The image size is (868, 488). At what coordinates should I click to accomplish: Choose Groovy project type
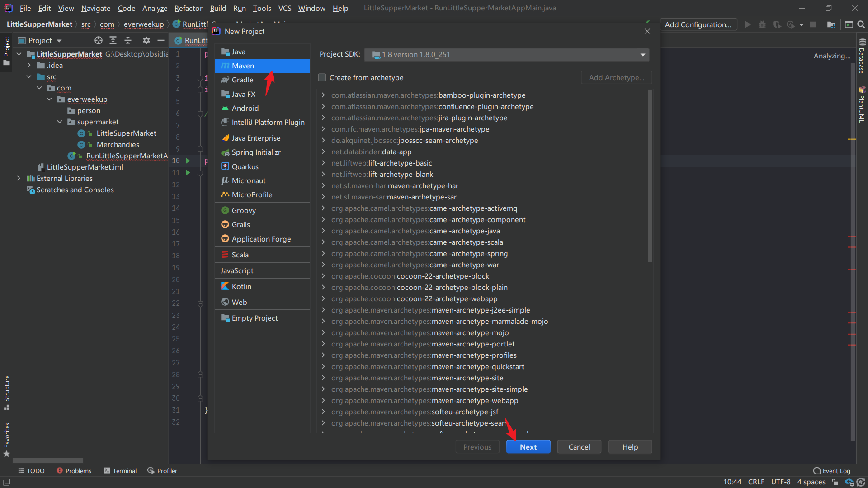tap(262, 210)
